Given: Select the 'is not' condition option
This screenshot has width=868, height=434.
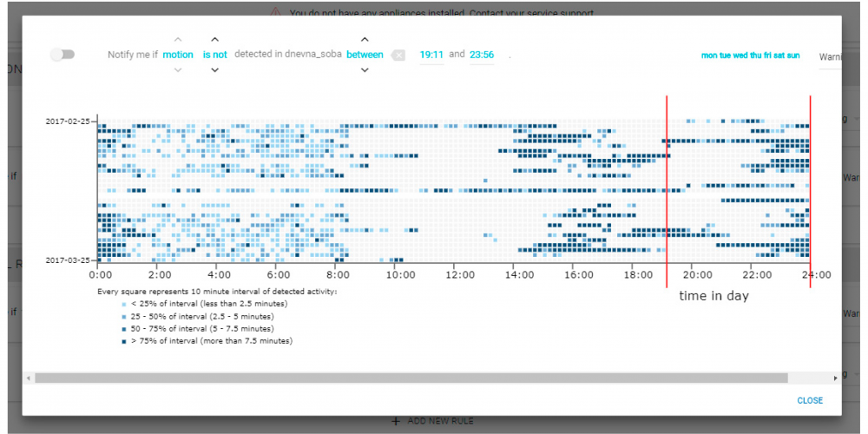Looking at the screenshot, I should (215, 55).
